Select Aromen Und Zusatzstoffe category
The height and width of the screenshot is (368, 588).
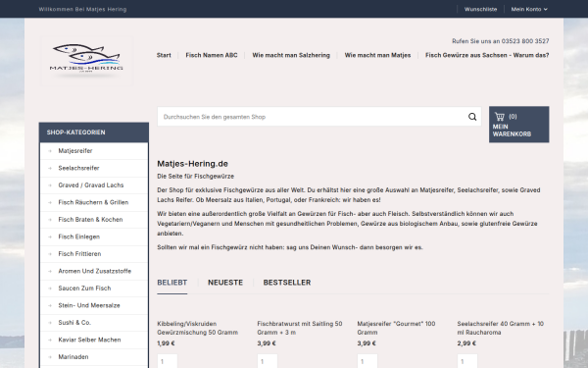[x=94, y=271]
